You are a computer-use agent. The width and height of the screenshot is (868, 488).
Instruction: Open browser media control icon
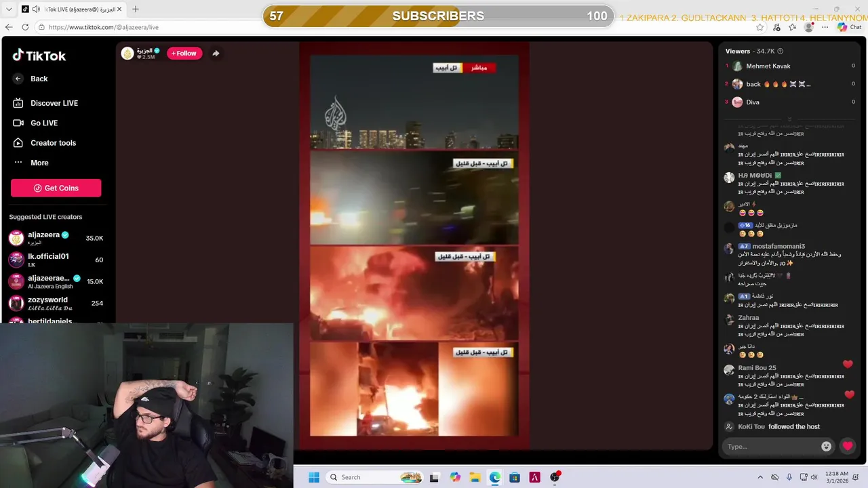[x=776, y=27]
